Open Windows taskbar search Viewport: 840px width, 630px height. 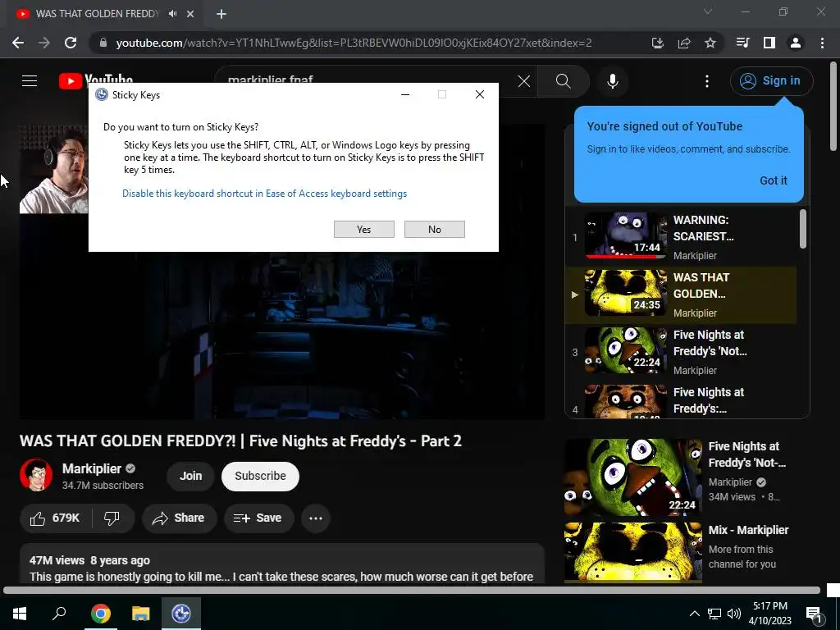click(59, 614)
